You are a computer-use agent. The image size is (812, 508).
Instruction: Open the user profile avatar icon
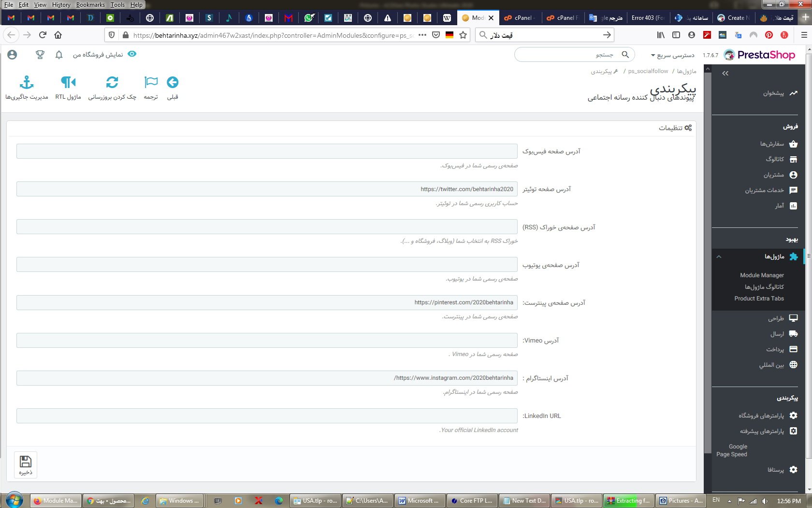(x=12, y=55)
